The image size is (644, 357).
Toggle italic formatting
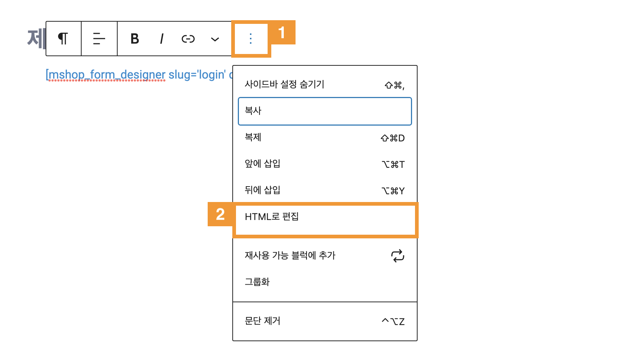tap(161, 39)
